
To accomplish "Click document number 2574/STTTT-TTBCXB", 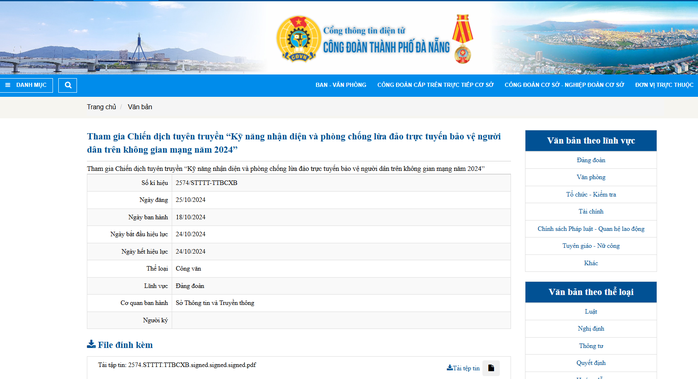I will pyautogui.click(x=207, y=183).
